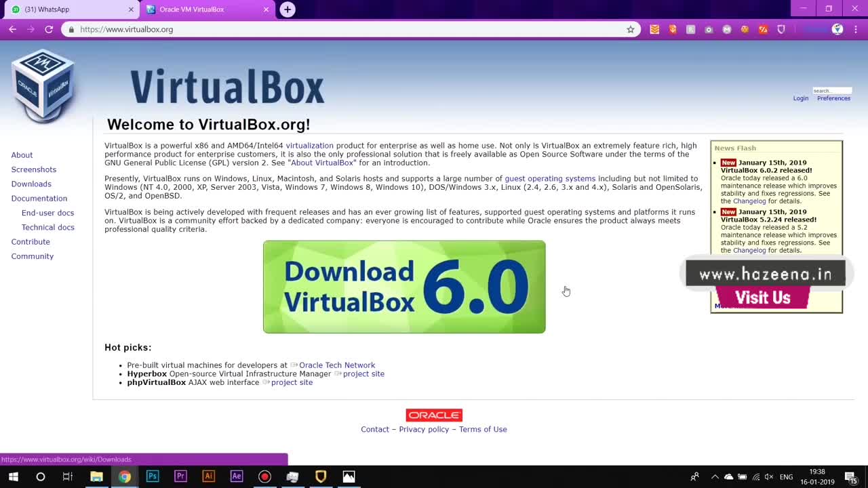The image size is (868, 488).
Task: Close the Oracle VM VirtualBox tab
Action: click(x=266, y=9)
